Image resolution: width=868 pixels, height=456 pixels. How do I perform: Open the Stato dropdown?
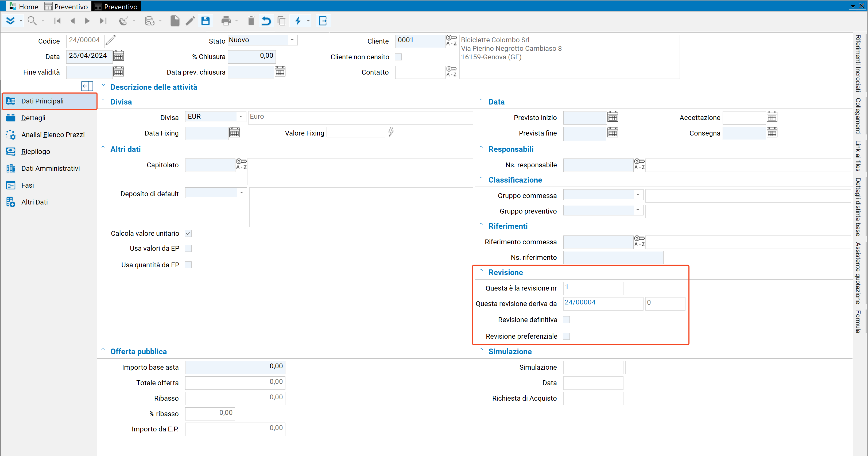click(292, 40)
